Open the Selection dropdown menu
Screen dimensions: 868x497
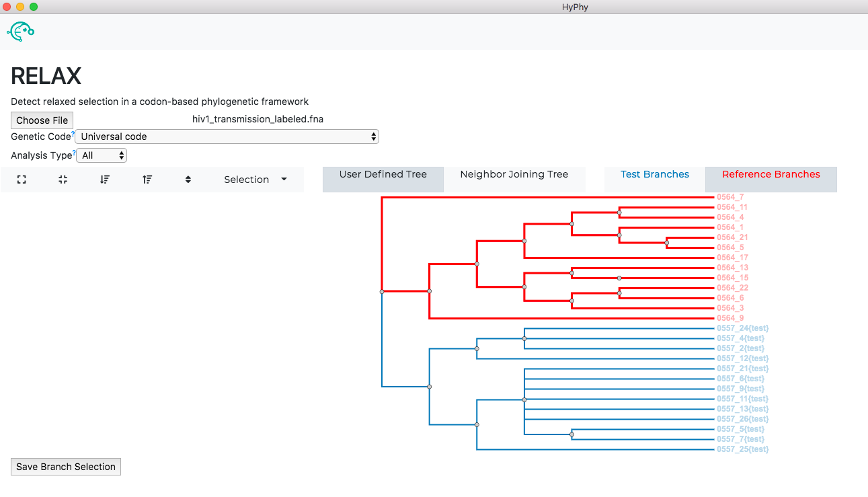255,180
